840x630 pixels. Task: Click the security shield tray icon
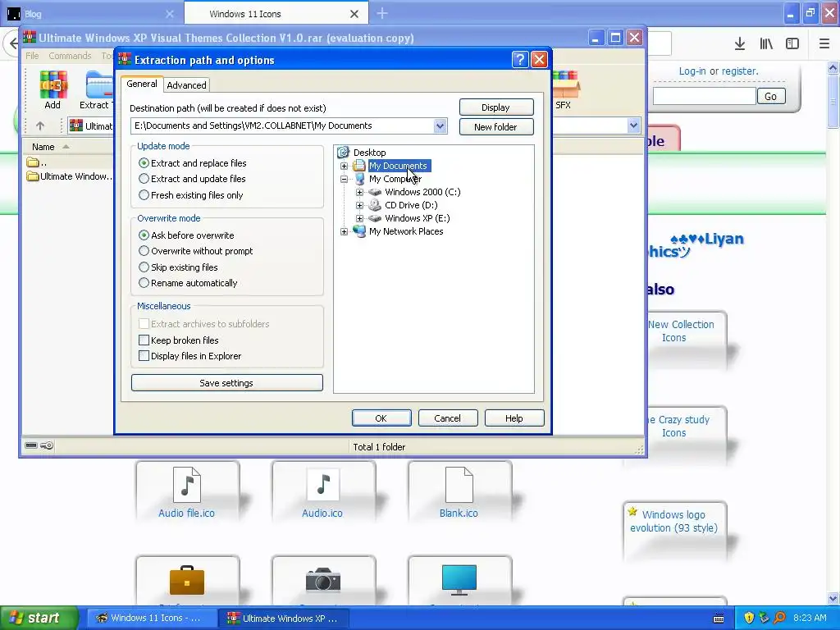(749, 618)
